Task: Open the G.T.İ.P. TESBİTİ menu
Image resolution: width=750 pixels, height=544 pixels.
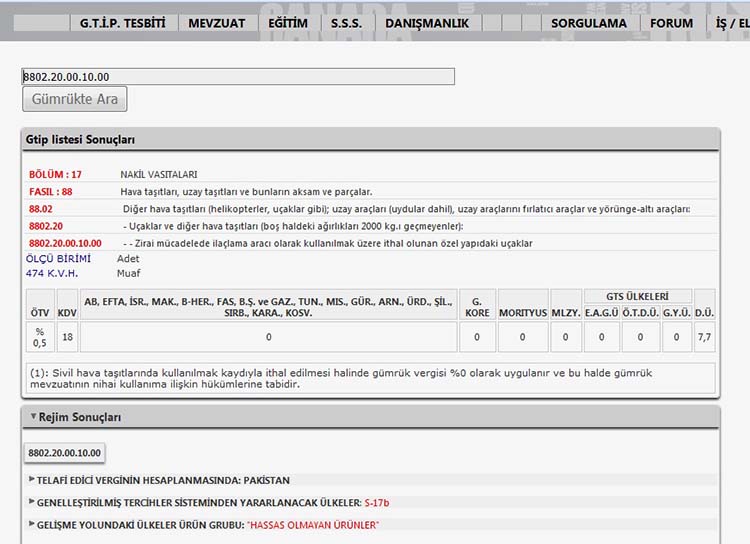Action: (x=125, y=23)
